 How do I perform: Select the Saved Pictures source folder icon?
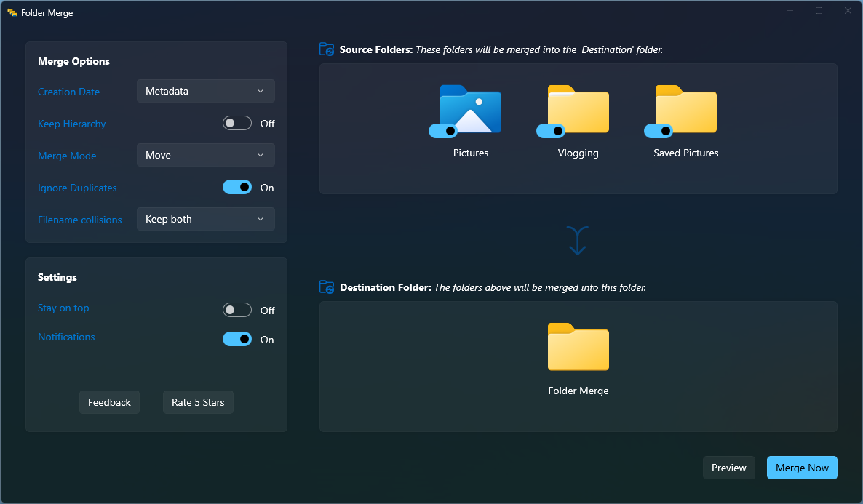685,111
